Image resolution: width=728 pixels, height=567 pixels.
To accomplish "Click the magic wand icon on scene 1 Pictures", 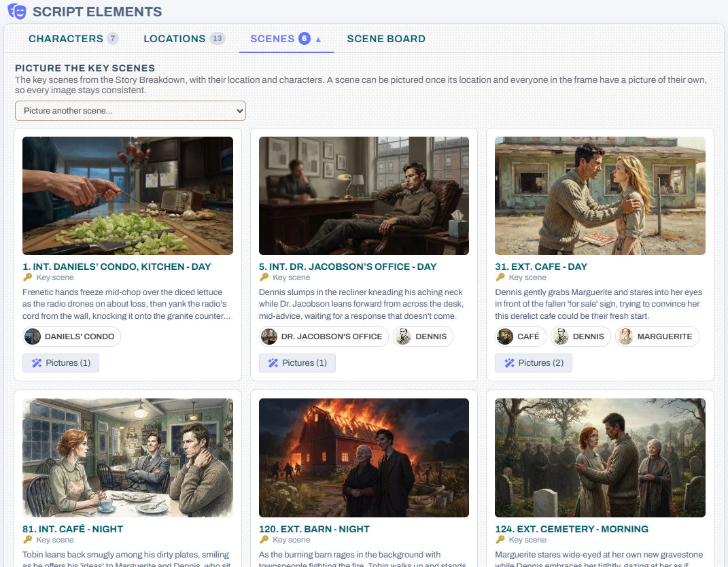I will coord(37,362).
